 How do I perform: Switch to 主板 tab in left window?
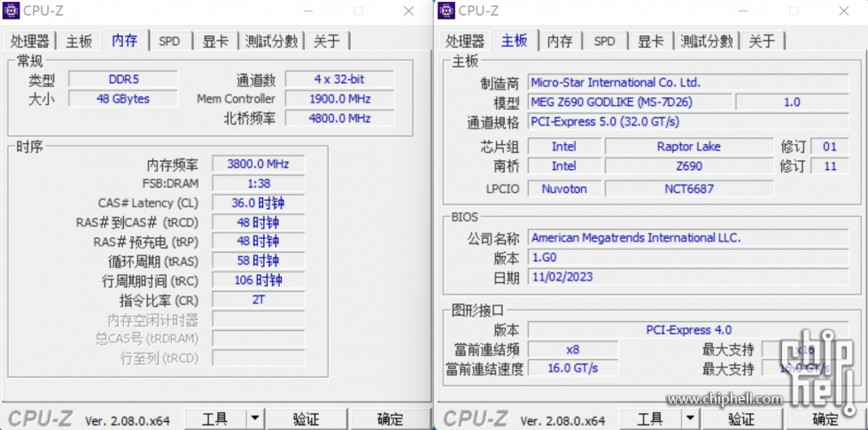(79, 42)
